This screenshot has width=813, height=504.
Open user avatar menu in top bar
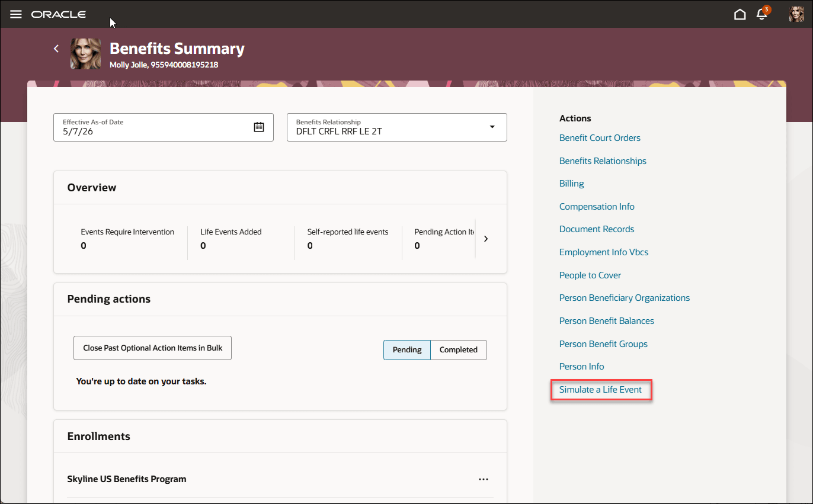coord(796,14)
